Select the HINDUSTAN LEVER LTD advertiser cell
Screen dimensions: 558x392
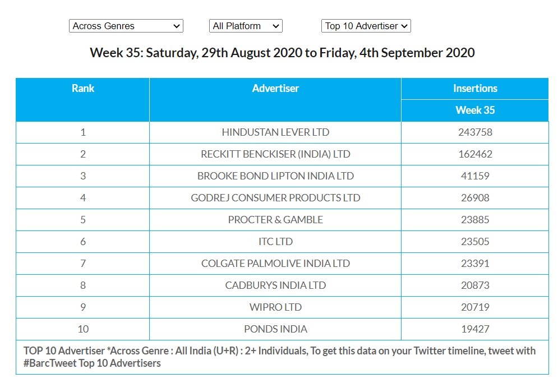pyautogui.click(x=275, y=132)
